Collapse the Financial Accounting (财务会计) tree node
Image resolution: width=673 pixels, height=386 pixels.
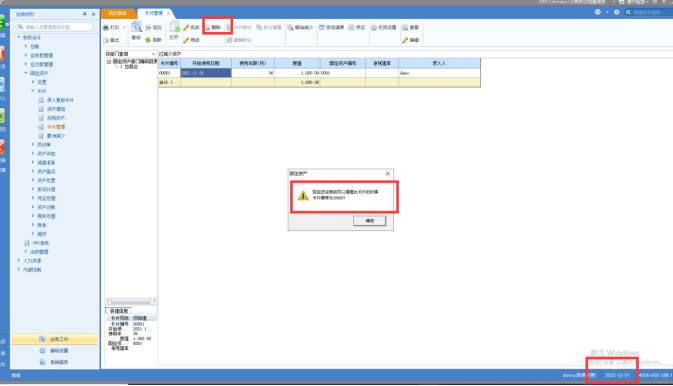click(18, 37)
